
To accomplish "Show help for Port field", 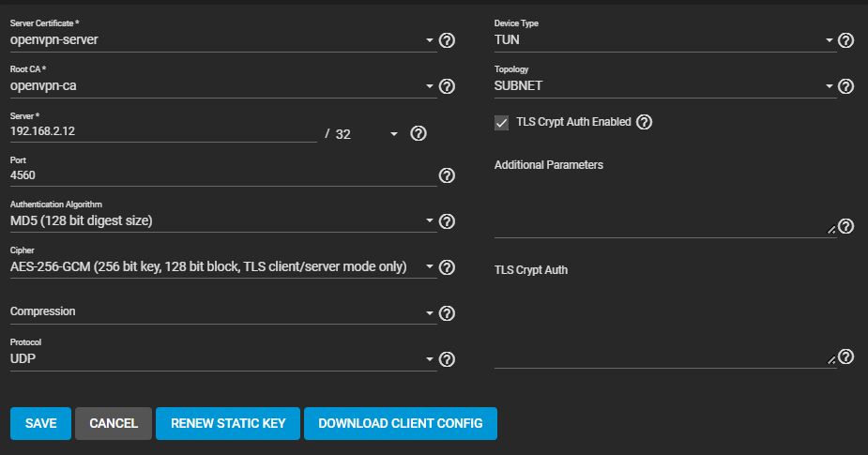I will (448, 175).
